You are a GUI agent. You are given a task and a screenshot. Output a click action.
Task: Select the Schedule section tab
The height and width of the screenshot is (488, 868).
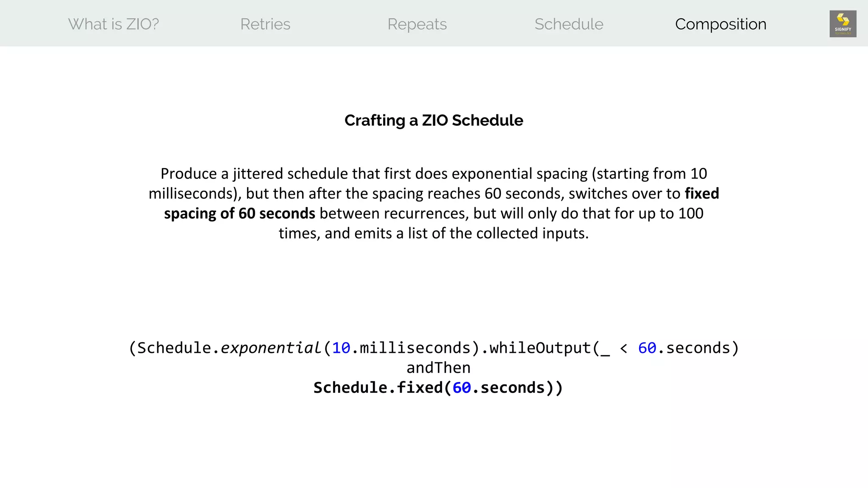coord(569,24)
